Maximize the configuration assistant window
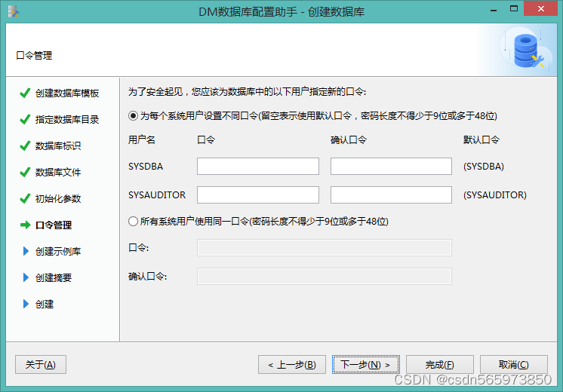The image size is (563, 392). tap(514, 9)
